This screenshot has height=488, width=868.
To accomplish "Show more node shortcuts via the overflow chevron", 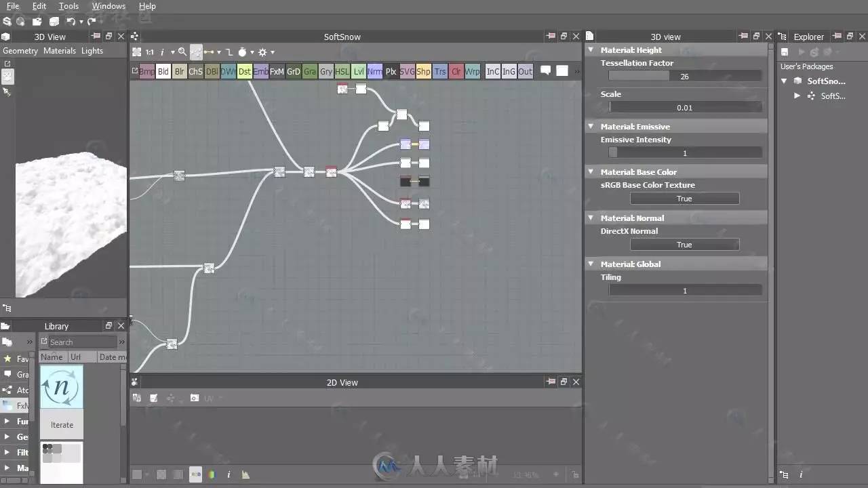I will [x=577, y=71].
